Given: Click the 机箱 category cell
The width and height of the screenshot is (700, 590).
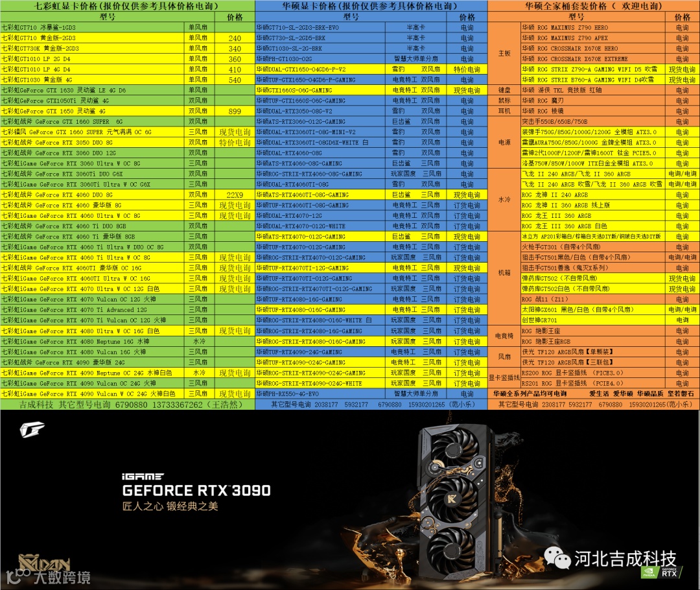Looking at the screenshot, I should click(504, 273).
